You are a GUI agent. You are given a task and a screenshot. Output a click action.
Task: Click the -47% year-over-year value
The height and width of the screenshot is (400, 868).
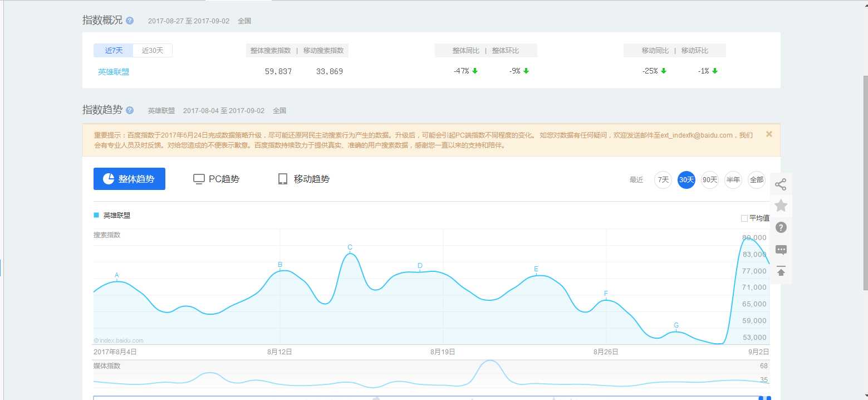pyautogui.click(x=462, y=71)
